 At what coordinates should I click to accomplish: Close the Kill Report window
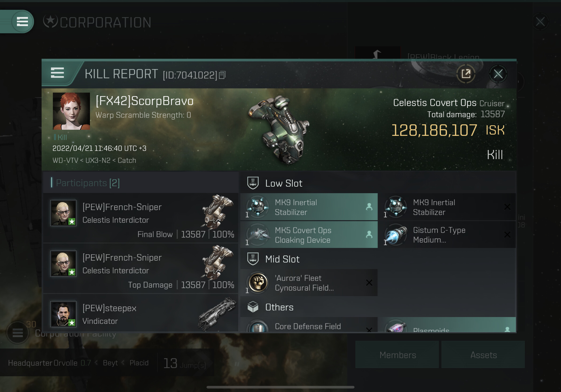point(498,74)
